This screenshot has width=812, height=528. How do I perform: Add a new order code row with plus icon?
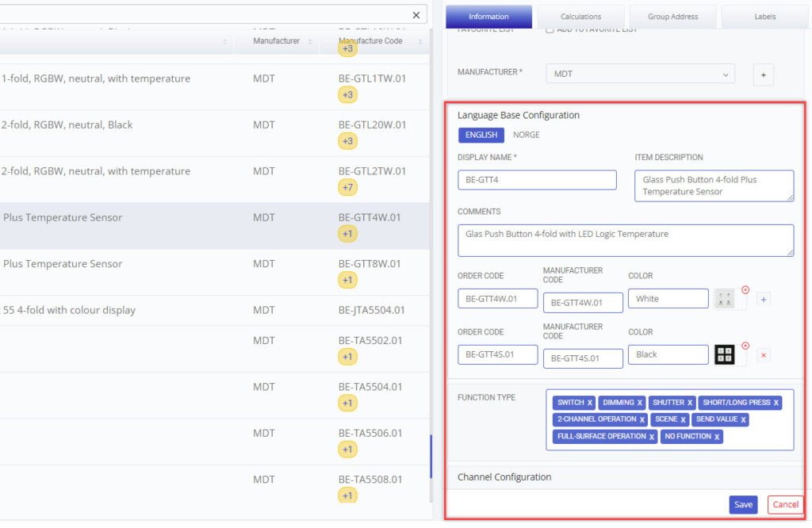[763, 299]
